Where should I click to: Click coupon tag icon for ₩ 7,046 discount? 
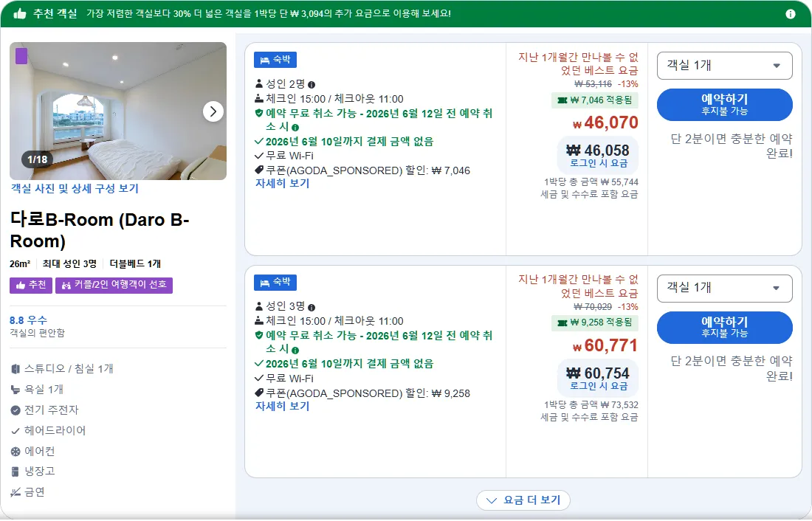point(259,170)
